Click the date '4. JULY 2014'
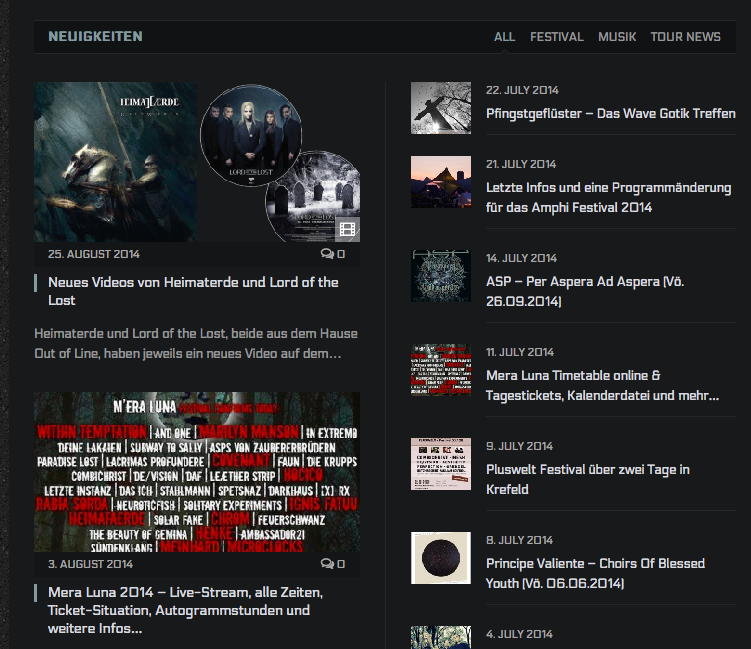Screen dimensions: 751x649 click(519, 634)
